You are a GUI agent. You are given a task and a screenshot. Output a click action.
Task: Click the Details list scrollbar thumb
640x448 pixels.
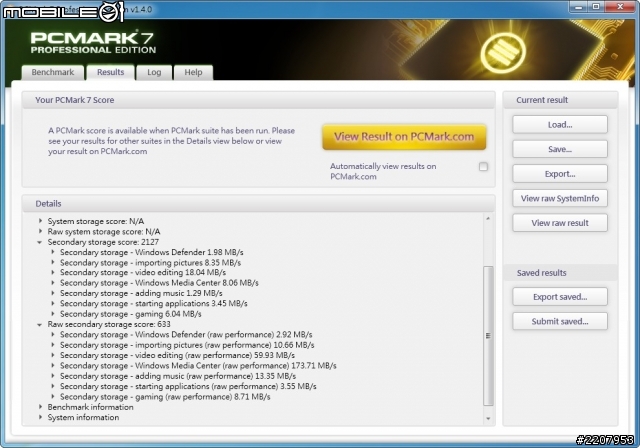coord(488,336)
